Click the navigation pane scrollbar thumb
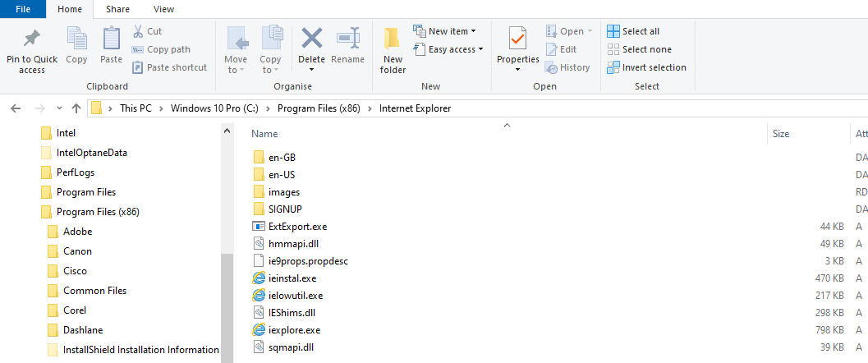The height and width of the screenshot is (363, 868). 227,307
